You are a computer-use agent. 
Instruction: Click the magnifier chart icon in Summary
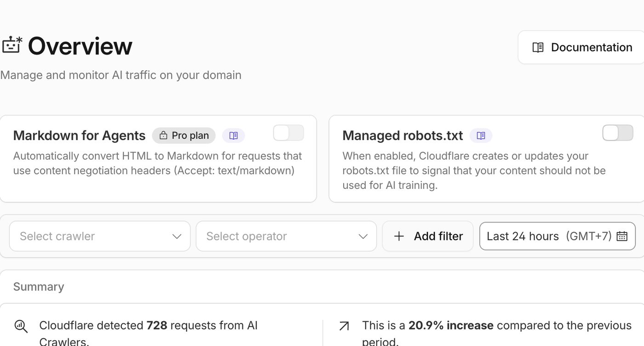(21, 326)
